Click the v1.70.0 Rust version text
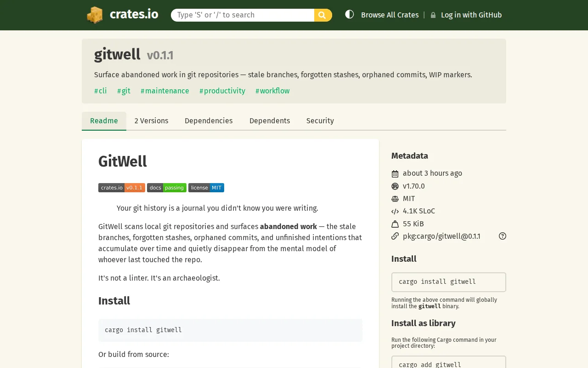 pos(414,186)
